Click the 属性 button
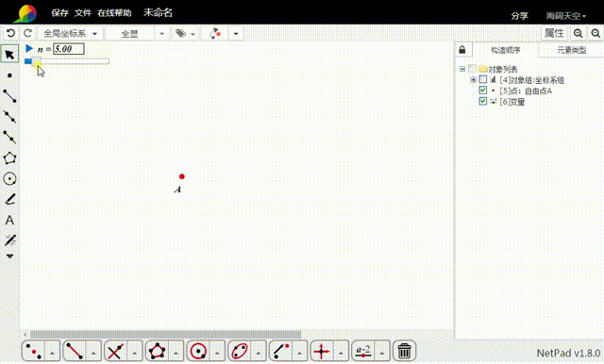 [554, 33]
